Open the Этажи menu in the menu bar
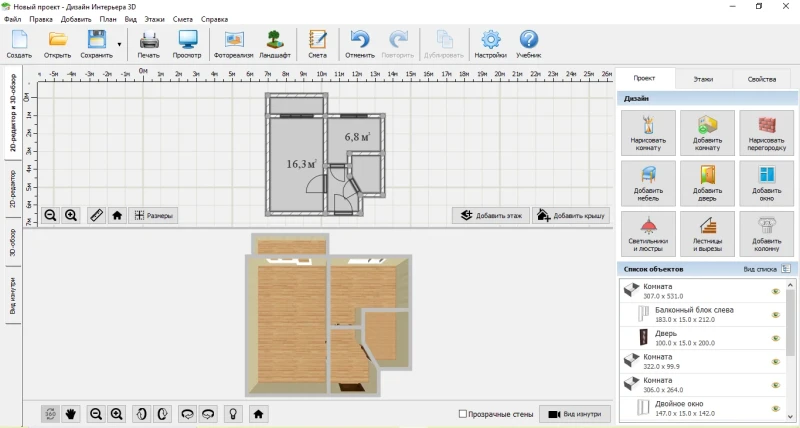800x428 pixels. coord(154,19)
